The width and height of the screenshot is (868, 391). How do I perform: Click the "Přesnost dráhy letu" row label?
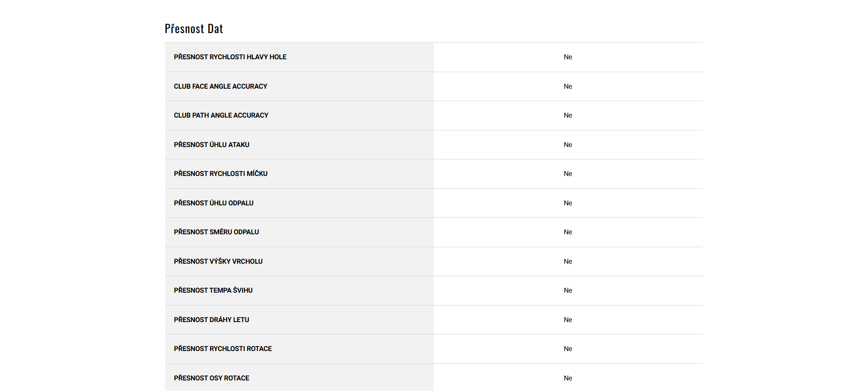(211, 320)
